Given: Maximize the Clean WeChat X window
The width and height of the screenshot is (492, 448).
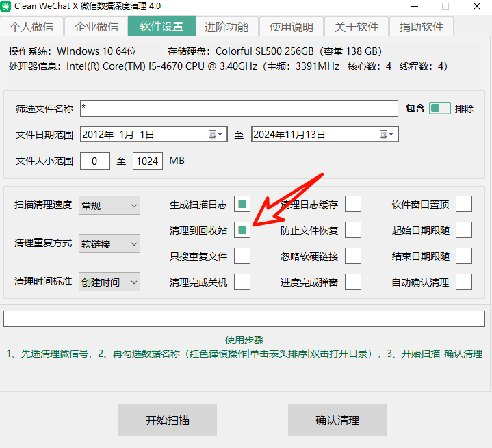Looking at the screenshot, I should [x=445, y=6].
